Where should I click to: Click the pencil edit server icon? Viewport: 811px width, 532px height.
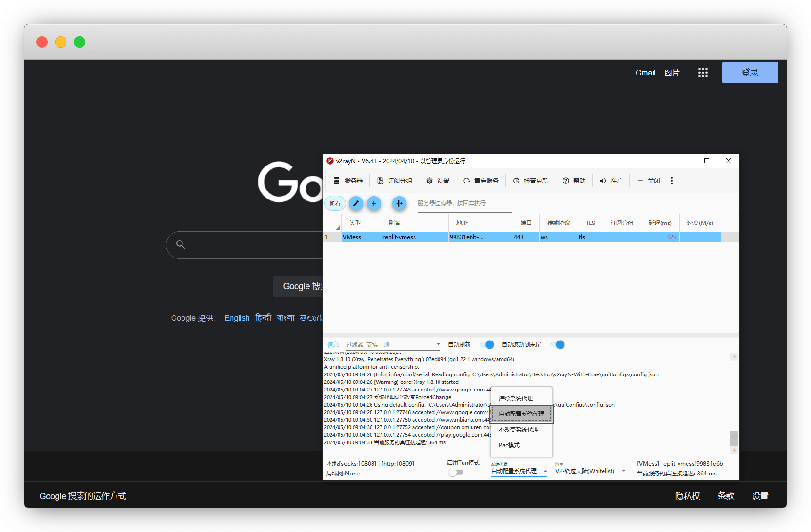coord(356,203)
